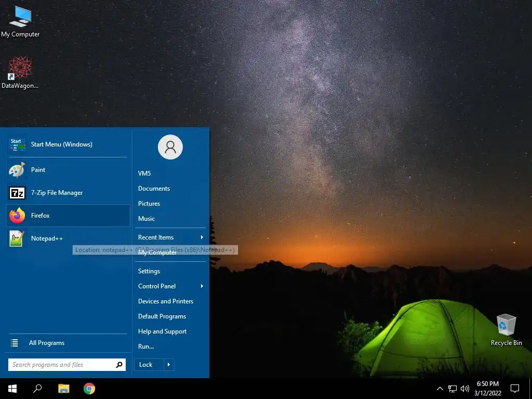The width and height of the screenshot is (532, 399).
Task: Open Recent Items entry
Action: [x=170, y=237]
